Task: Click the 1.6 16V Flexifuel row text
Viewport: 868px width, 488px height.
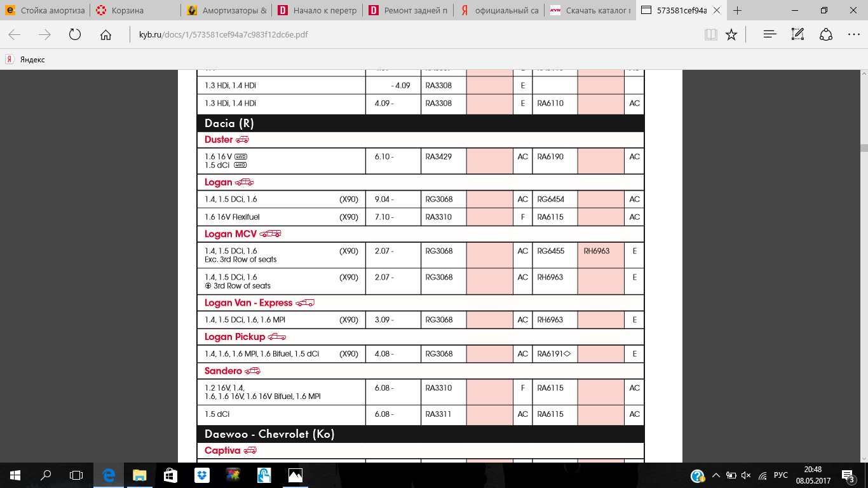Action: (232, 217)
